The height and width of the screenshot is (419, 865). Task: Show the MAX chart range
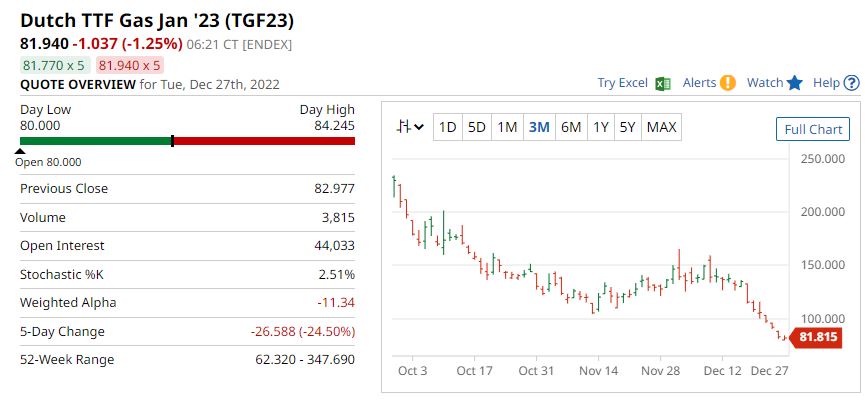pyautogui.click(x=661, y=127)
